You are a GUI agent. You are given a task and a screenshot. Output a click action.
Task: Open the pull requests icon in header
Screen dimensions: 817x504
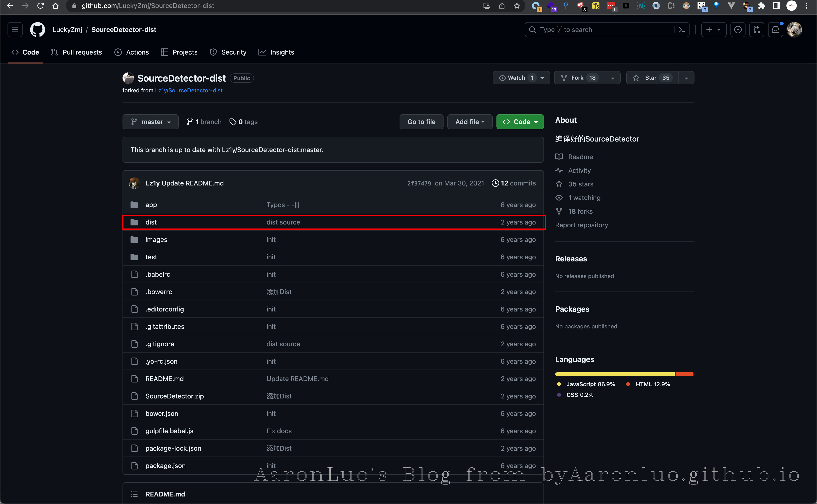pyautogui.click(x=757, y=30)
